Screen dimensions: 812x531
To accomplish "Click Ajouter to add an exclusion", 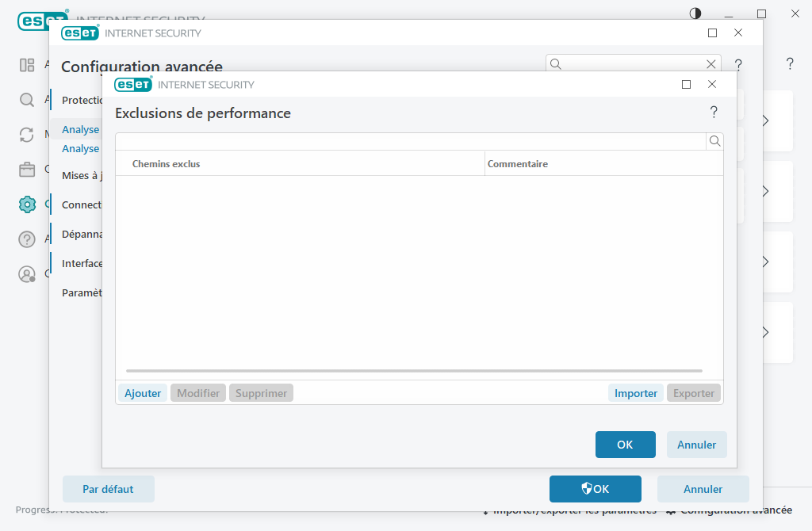I will pos(143,393).
